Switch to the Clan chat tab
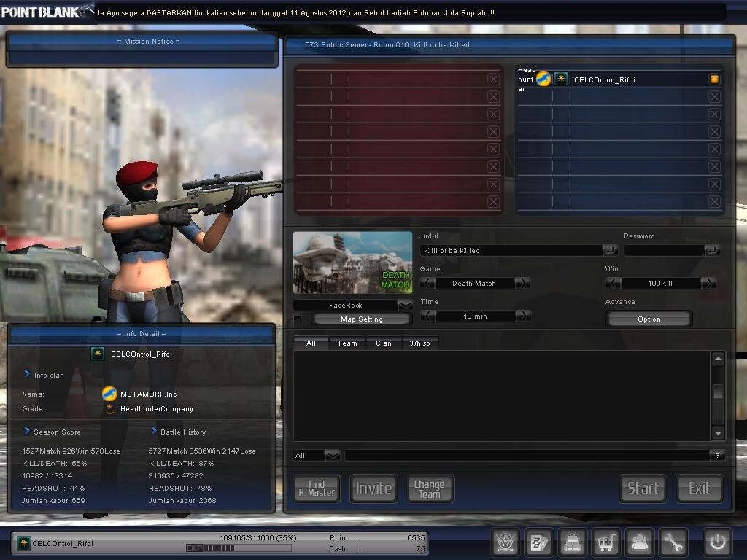This screenshot has width=747, height=560. click(384, 343)
